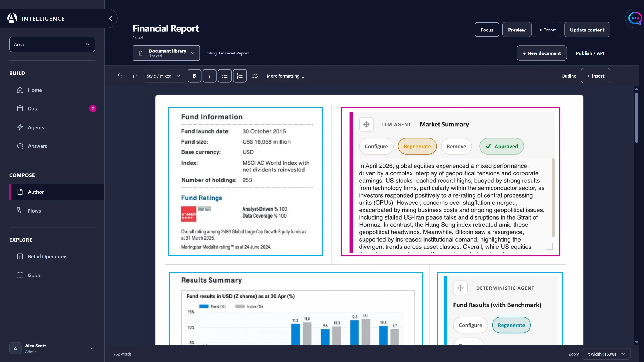Toggle the Approved status on Market Summary
Screen dimensions: 644x362
click(x=502, y=146)
